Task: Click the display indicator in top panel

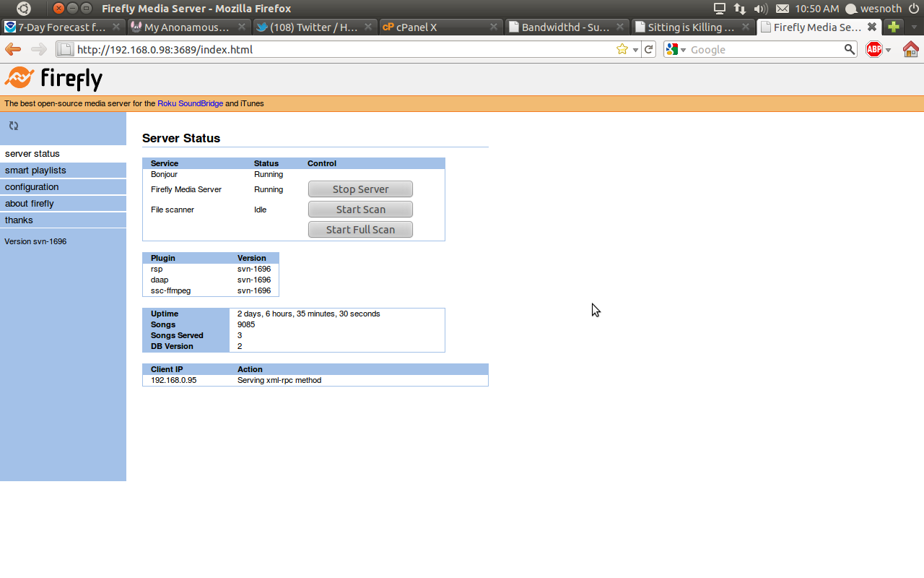Action: 720,9
